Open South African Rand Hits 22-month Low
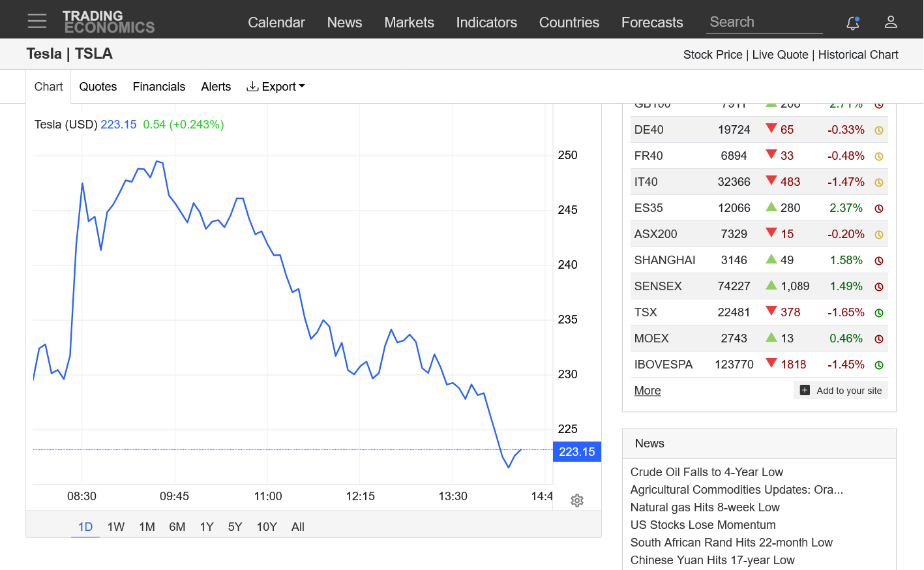 tap(732, 543)
